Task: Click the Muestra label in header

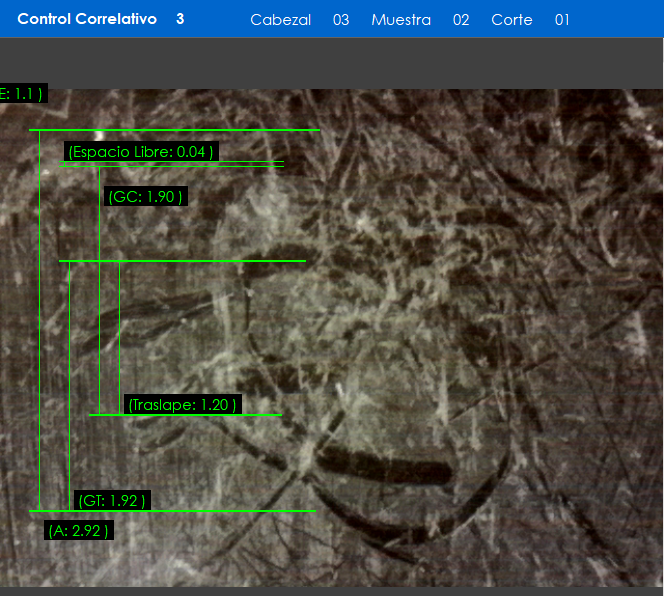Action: (x=400, y=20)
